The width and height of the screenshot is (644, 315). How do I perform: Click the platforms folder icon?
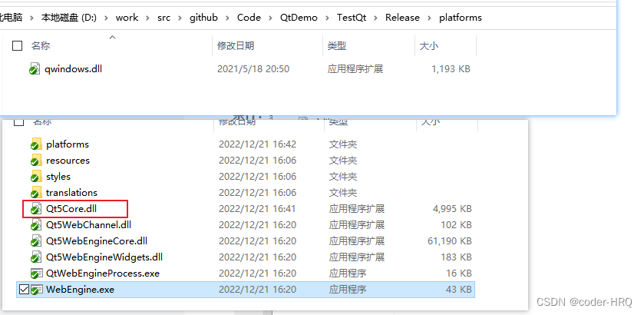(x=36, y=144)
